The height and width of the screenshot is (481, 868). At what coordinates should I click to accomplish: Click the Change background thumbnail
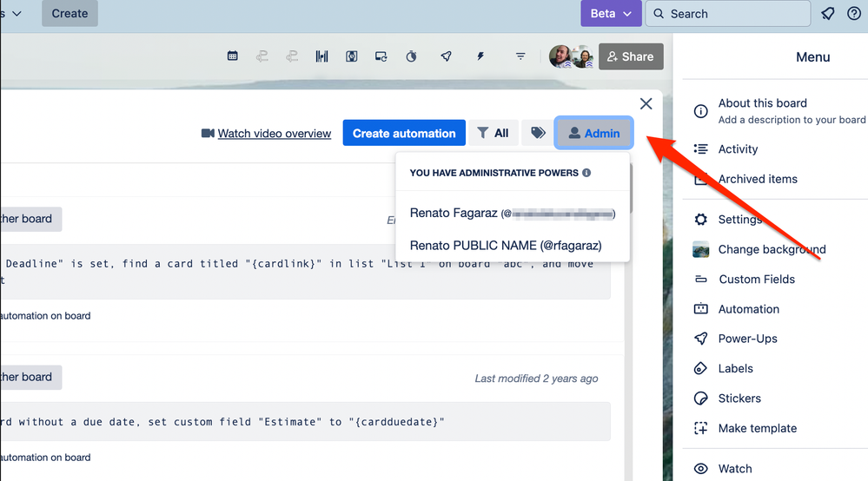(x=701, y=249)
